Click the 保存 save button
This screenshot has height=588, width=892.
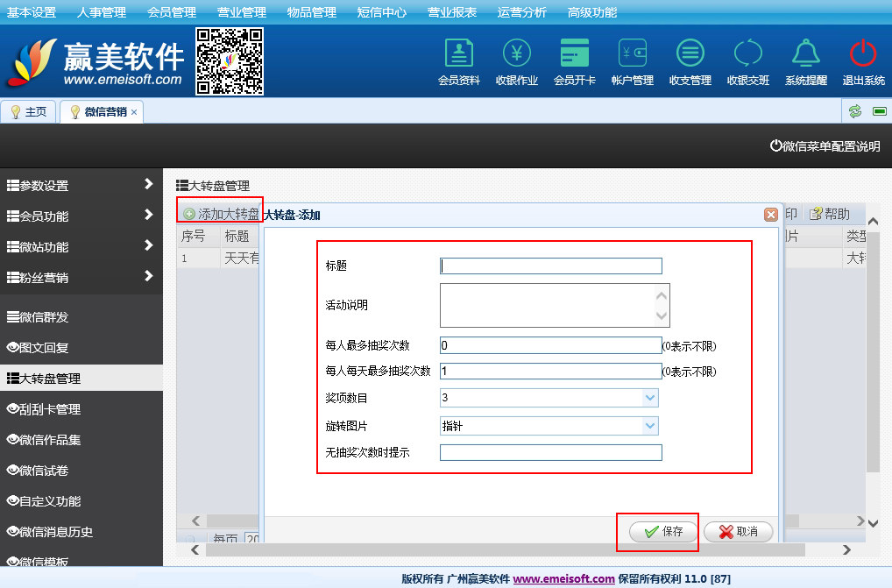[x=663, y=531]
